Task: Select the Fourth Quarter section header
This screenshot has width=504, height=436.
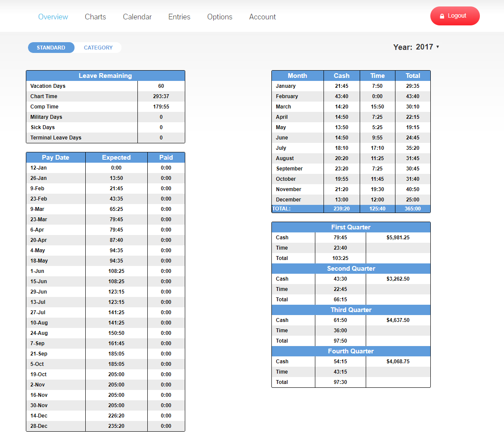Action: pos(351,351)
